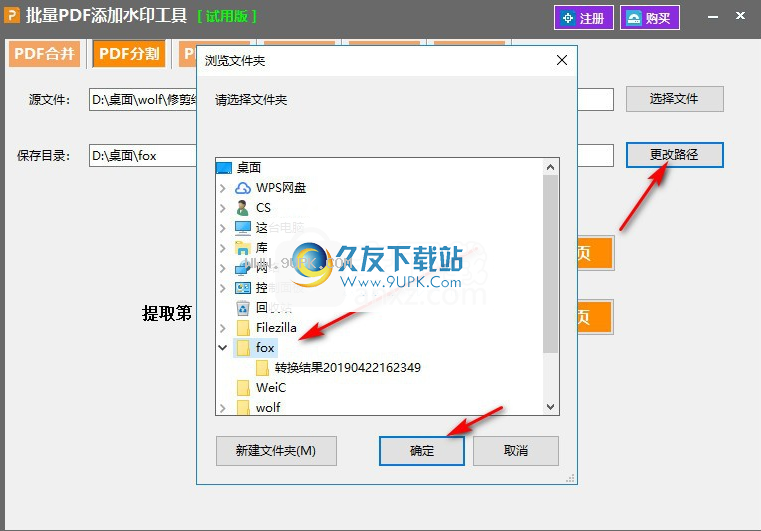Collapse the fox folder node
The height and width of the screenshot is (531, 761).
tap(222, 348)
